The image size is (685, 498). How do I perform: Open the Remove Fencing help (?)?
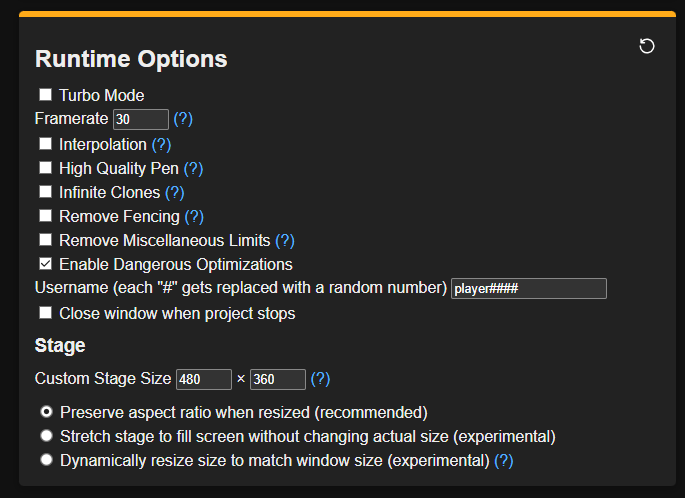point(194,216)
